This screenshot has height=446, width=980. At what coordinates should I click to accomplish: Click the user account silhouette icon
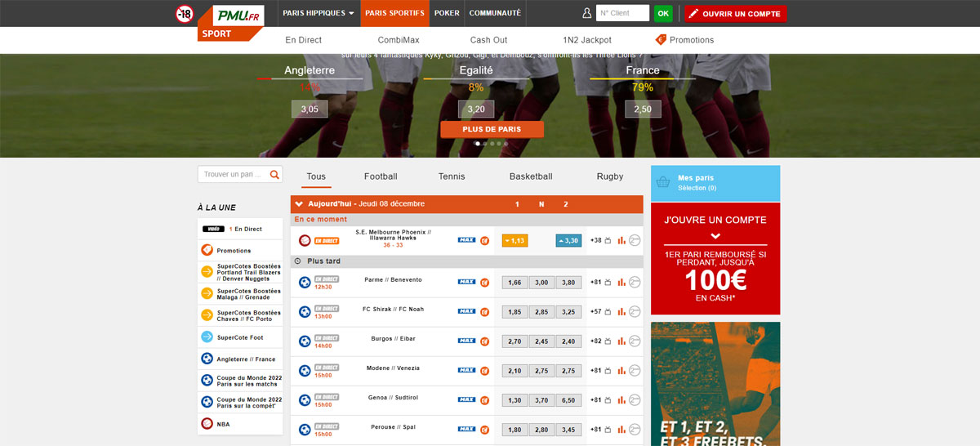pos(586,13)
